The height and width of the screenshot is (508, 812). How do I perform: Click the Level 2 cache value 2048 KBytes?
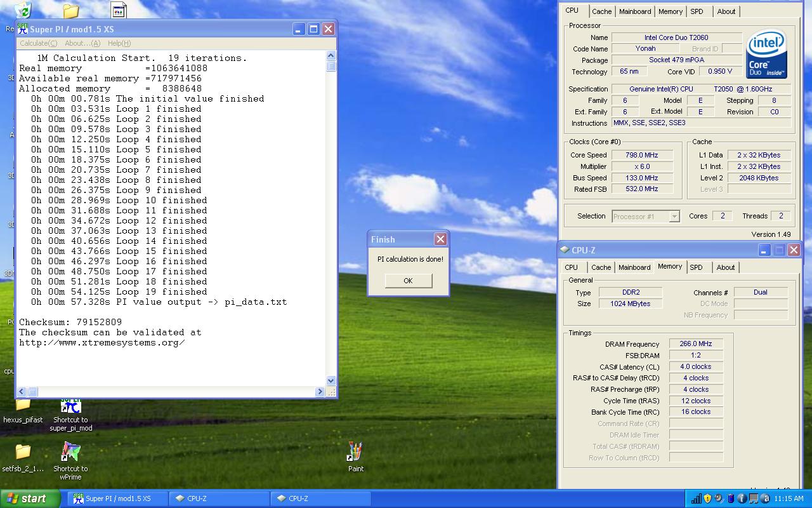pos(758,178)
